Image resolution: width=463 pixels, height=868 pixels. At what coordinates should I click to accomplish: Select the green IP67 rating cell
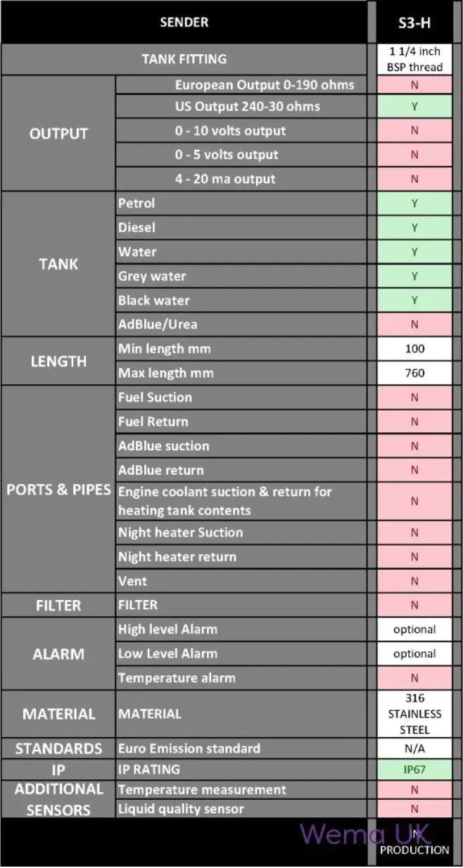(x=414, y=770)
